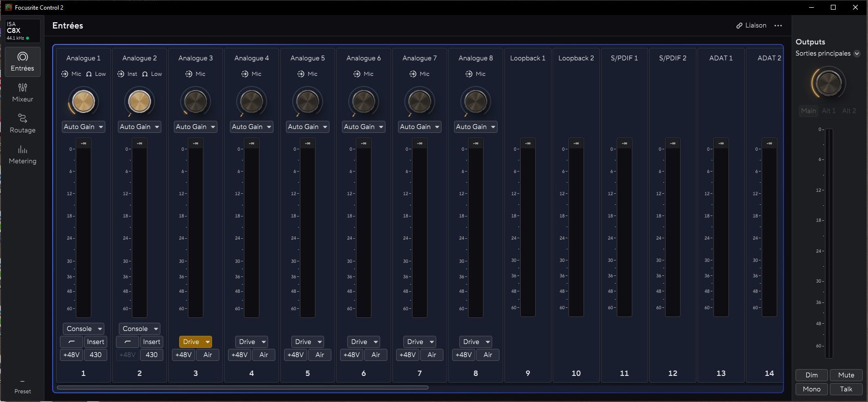Click the Mic input icon on Analogue 6

(x=357, y=74)
